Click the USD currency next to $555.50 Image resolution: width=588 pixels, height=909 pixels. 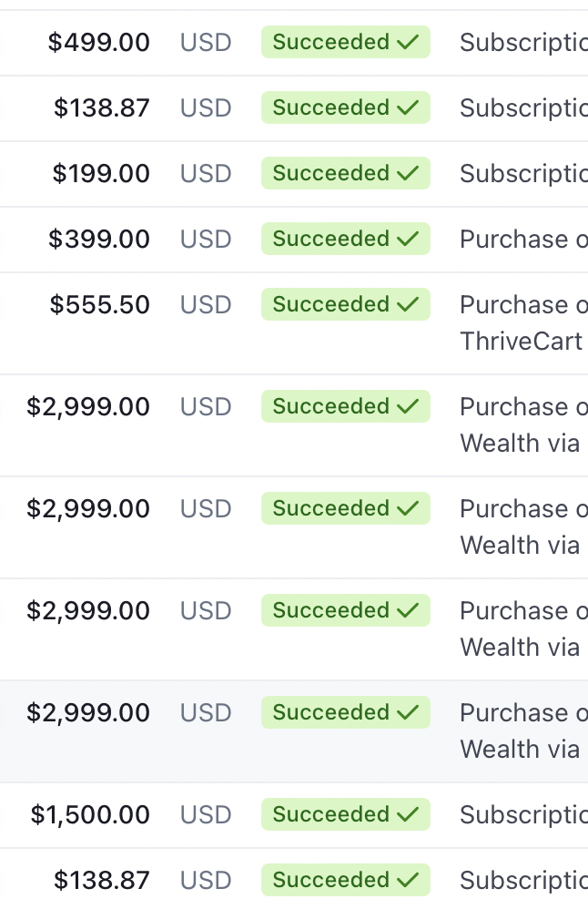point(206,304)
